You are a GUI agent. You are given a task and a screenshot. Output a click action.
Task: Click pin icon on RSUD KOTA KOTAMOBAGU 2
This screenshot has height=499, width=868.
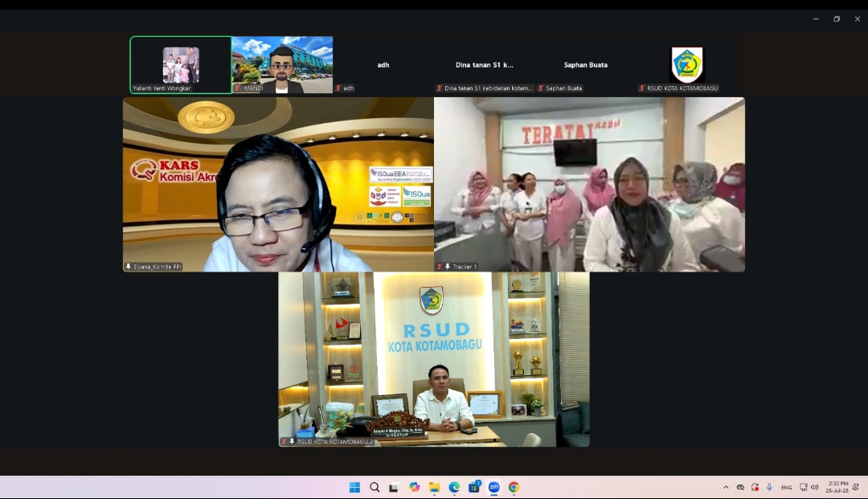pos(292,441)
